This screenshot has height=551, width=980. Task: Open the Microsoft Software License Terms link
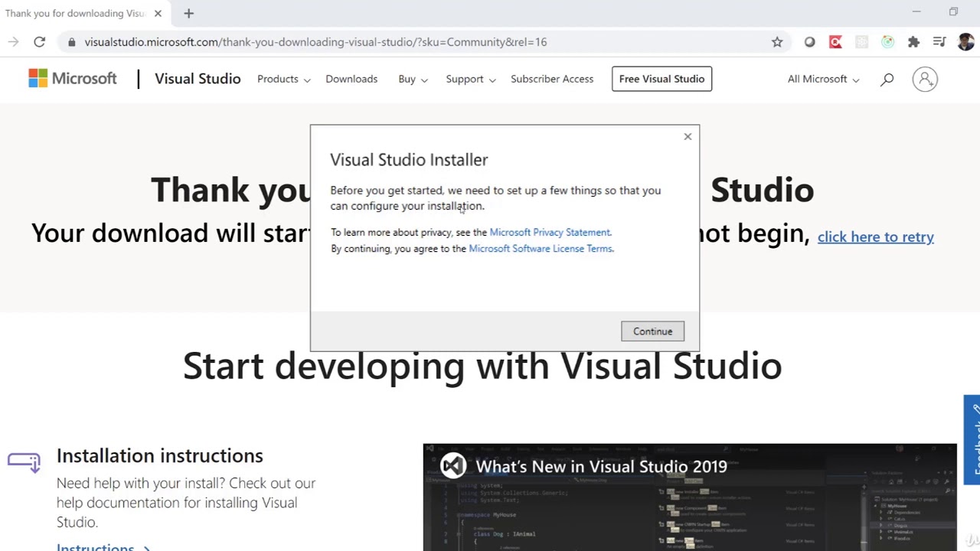pos(541,248)
